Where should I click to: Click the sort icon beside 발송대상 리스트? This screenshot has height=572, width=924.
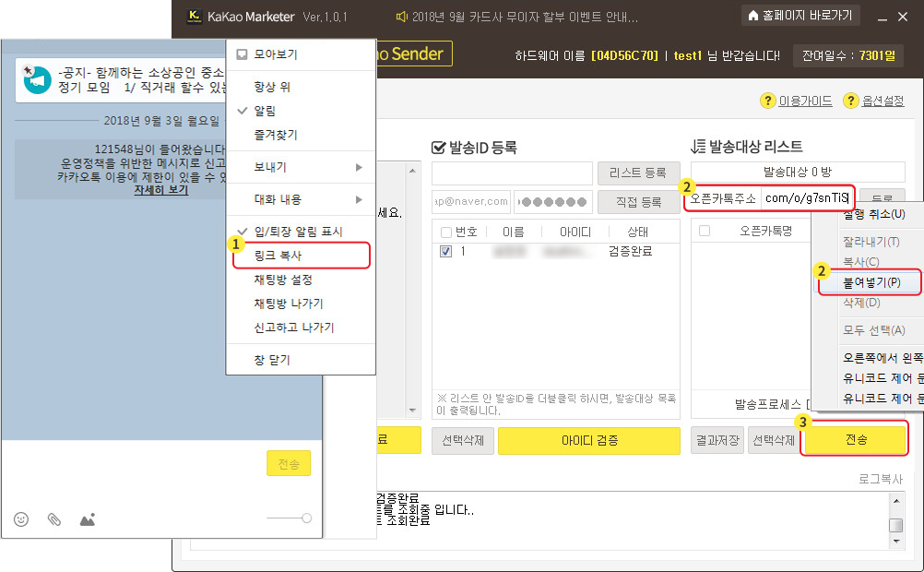(698, 147)
